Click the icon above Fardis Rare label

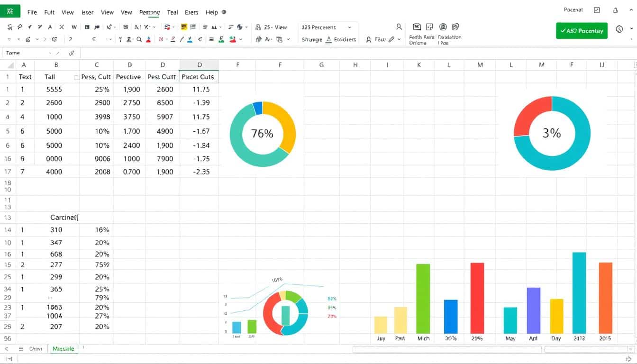coord(417,27)
